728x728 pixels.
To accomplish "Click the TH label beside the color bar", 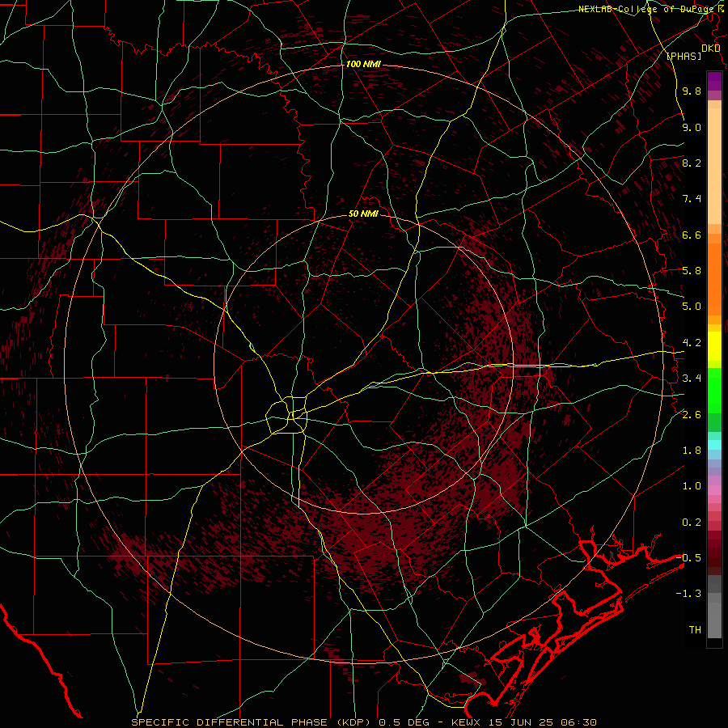I will pos(695,630).
